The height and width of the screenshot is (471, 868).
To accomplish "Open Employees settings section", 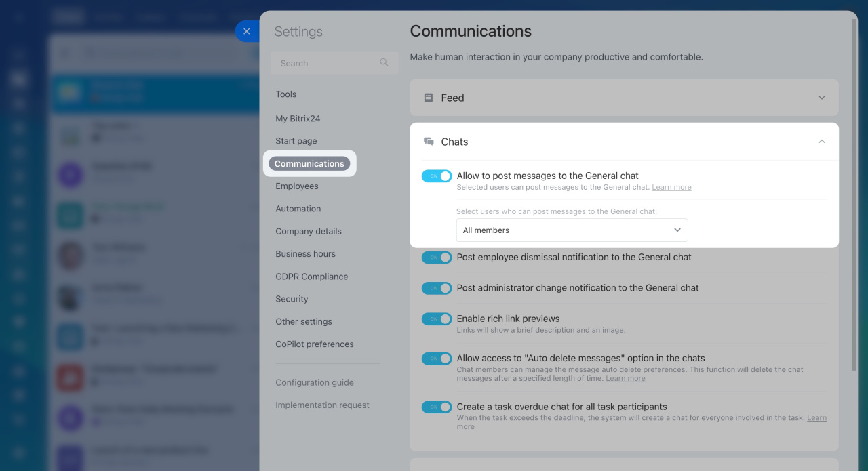I will pyautogui.click(x=297, y=186).
